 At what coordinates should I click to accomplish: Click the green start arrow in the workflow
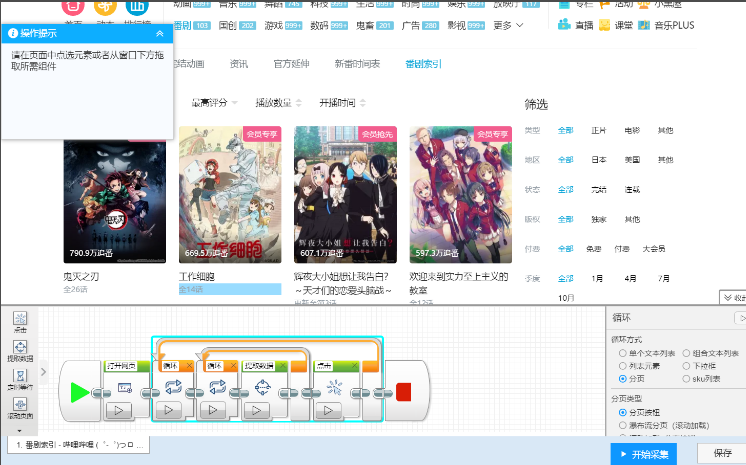(79, 393)
